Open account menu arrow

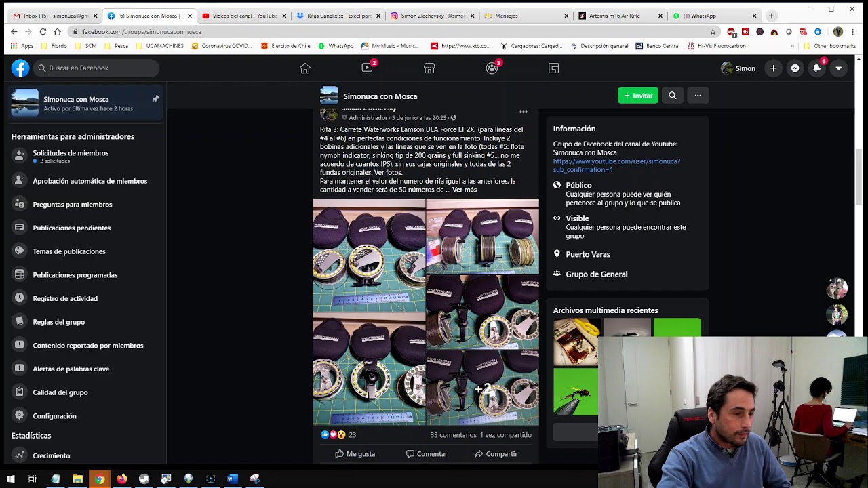point(838,68)
